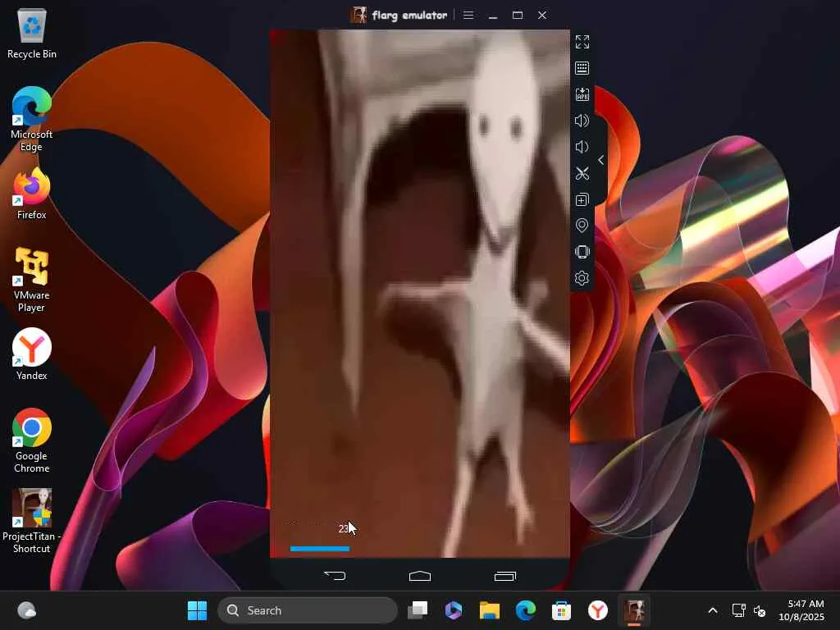
Task: Select the Microsoft Edge desktop shortcut
Action: 32,119
